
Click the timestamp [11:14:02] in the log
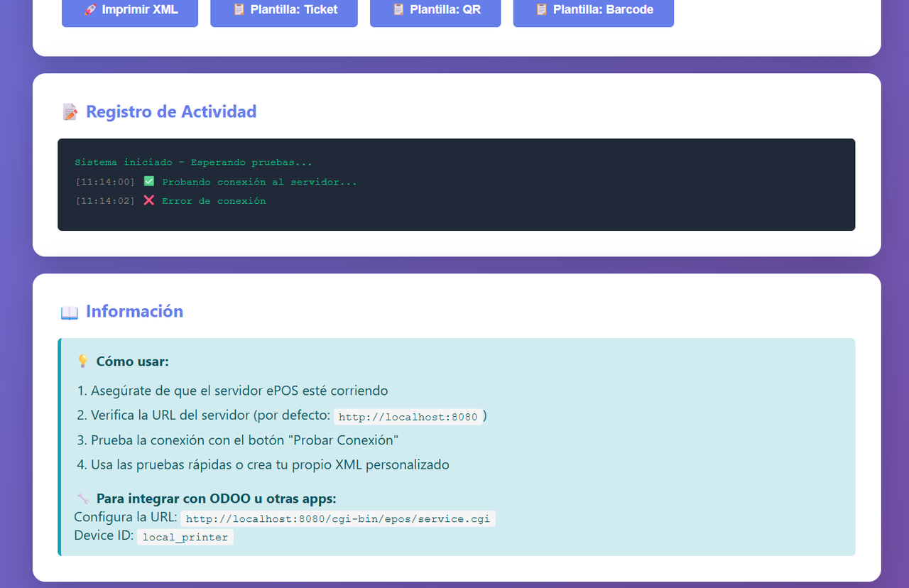tap(105, 201)
